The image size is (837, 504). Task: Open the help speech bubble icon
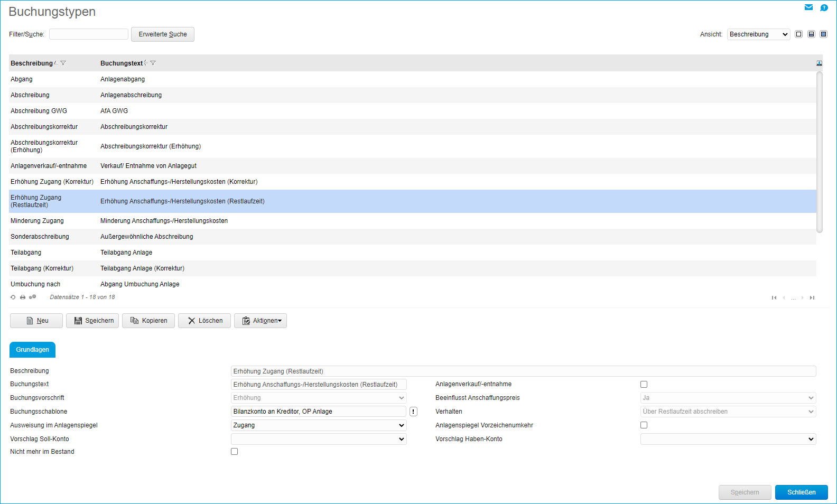click(824, 8)
